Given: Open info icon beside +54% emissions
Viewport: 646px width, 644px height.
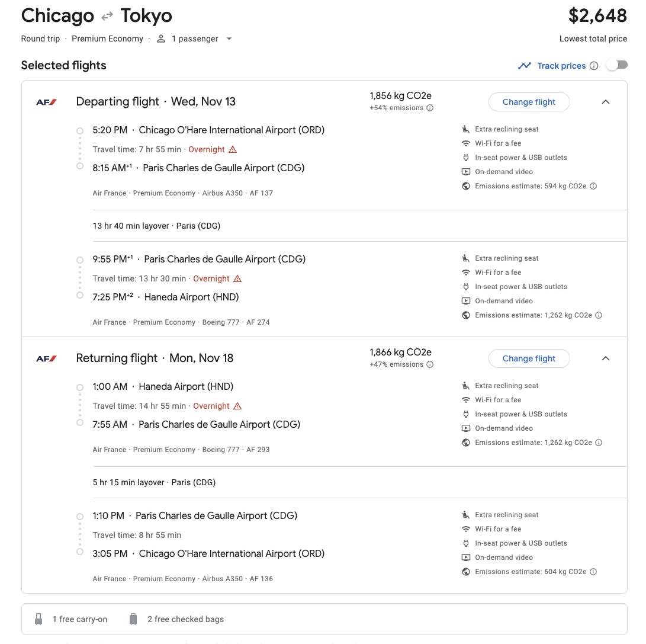Looking at the screenshot, I should pyautogui.click(x=430, y=108).
